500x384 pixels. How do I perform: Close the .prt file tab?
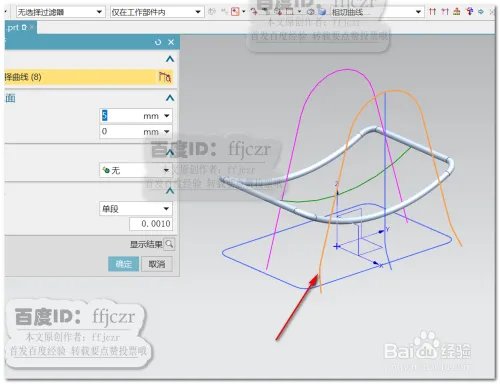pyautogui.click(x=32, y=27)
